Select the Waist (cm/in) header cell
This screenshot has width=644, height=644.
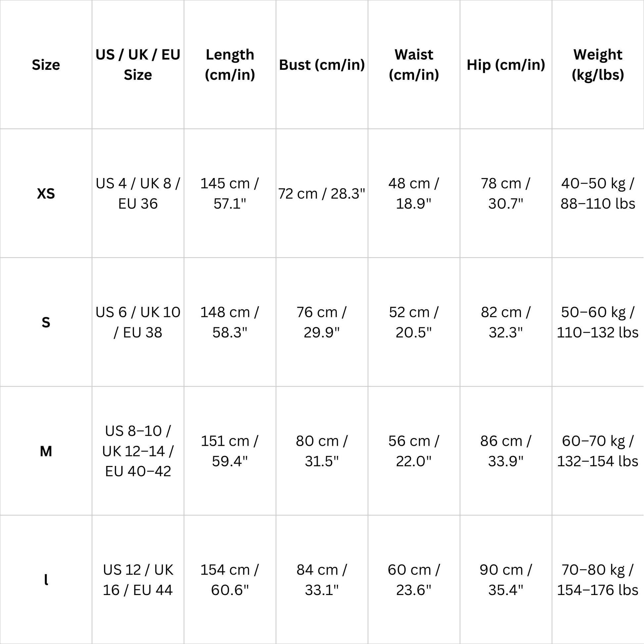(414, 65)
